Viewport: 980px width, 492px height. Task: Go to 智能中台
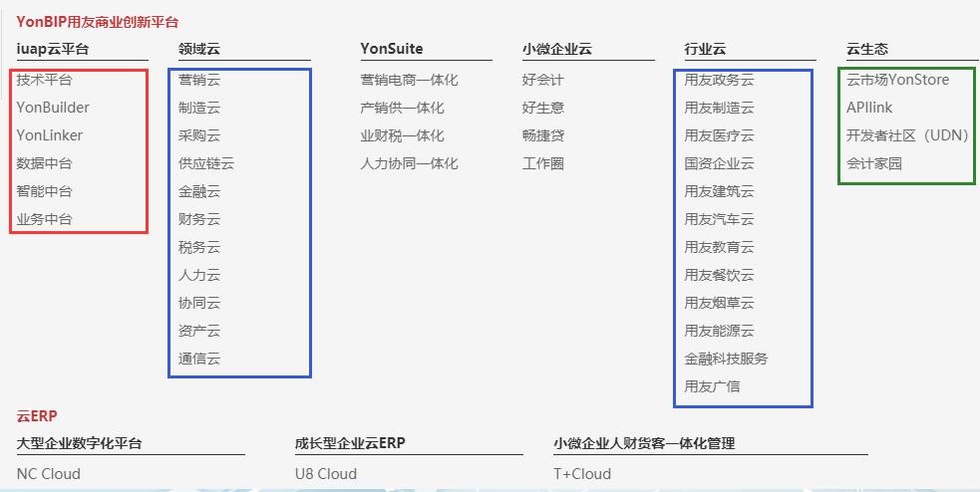click(45, 191)
